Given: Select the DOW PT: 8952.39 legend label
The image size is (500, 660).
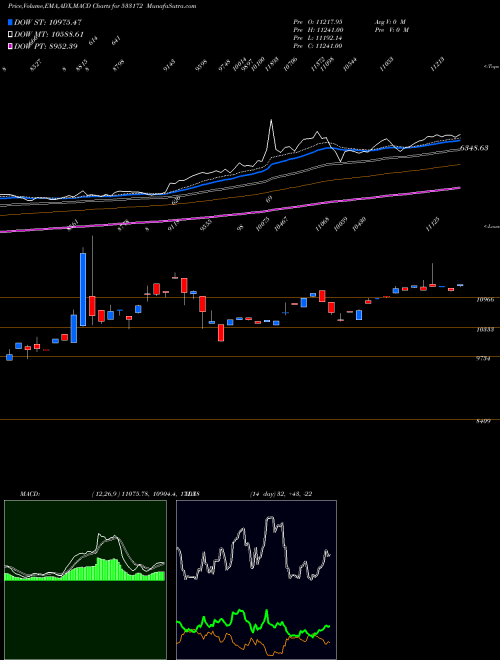Looking at the screenshot, I should [46, 46].
